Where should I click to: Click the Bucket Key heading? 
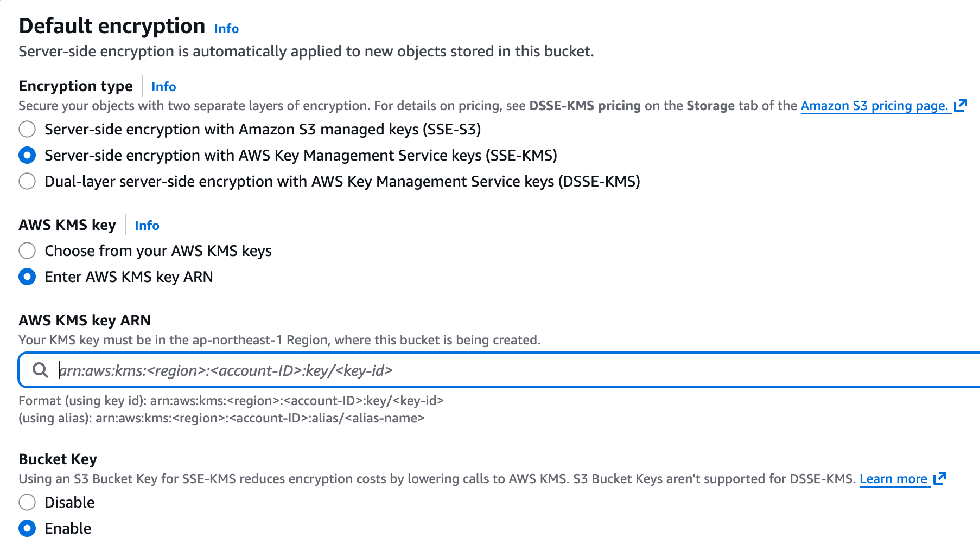[58, 459]
